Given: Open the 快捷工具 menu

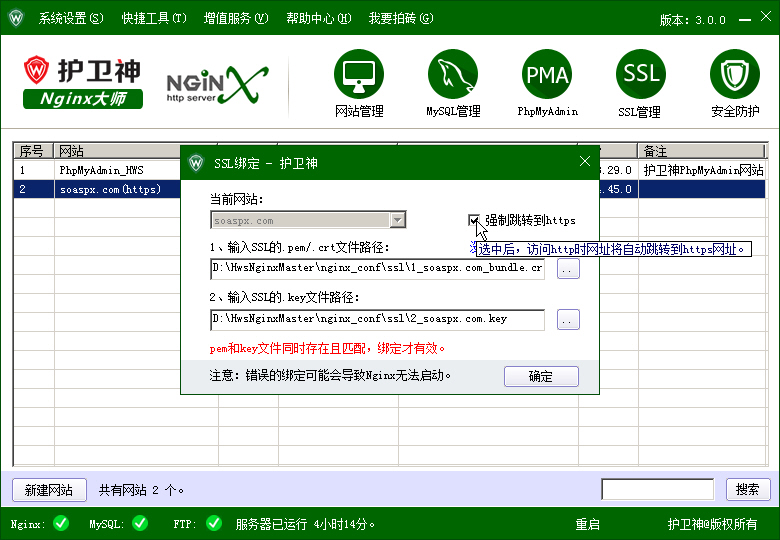Looking at the screenshot, I should (154, 18).
